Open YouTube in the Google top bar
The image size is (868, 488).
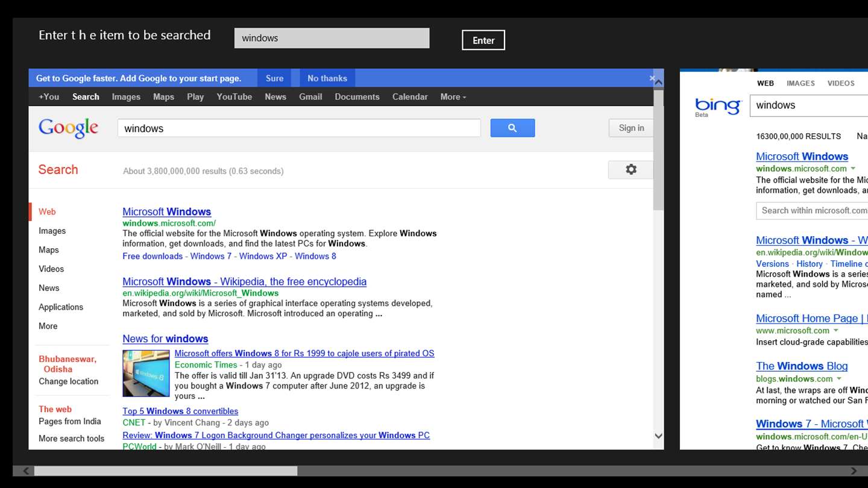[234, 97]
